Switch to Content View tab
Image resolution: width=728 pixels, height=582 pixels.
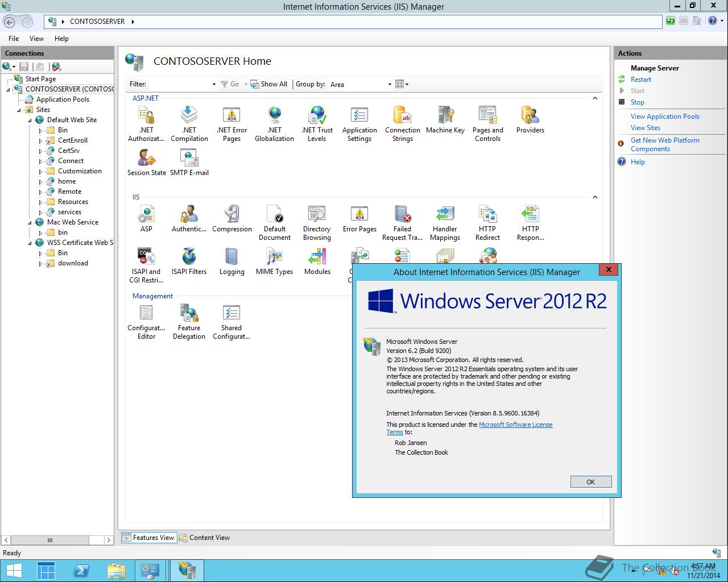[x=204, y=538]
